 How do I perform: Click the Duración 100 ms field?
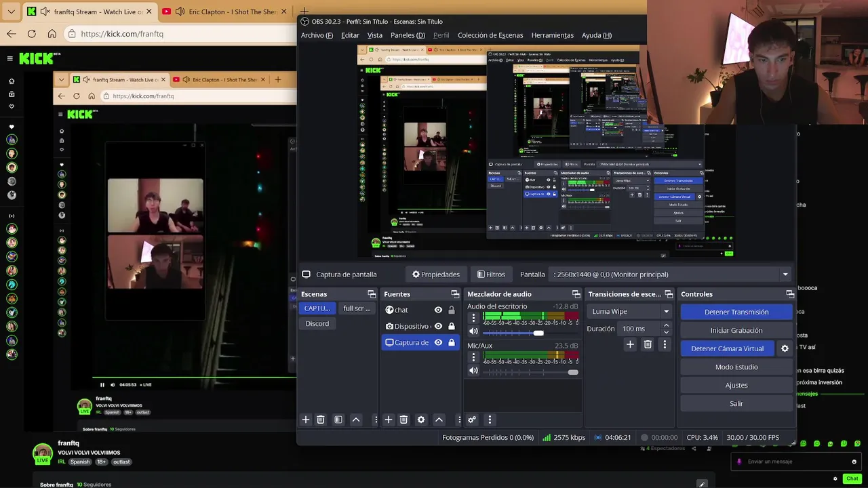638,329
